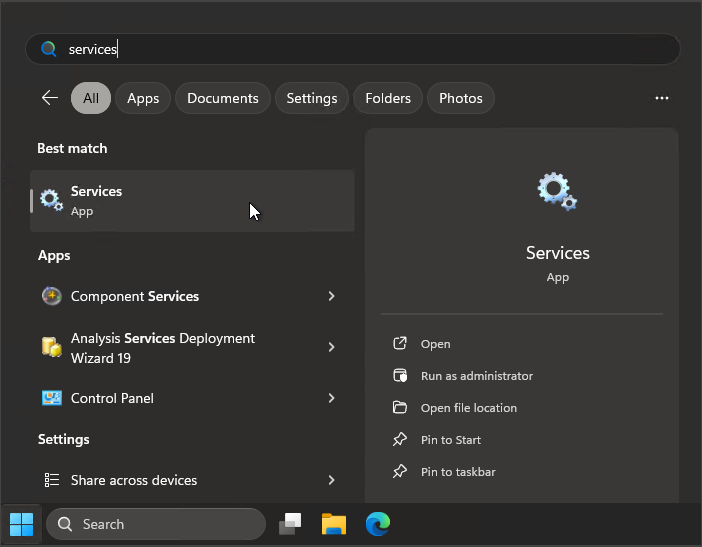This screenshot has height=547, width=702.
Task: Select the All filter tab
Action: (91, 98)
